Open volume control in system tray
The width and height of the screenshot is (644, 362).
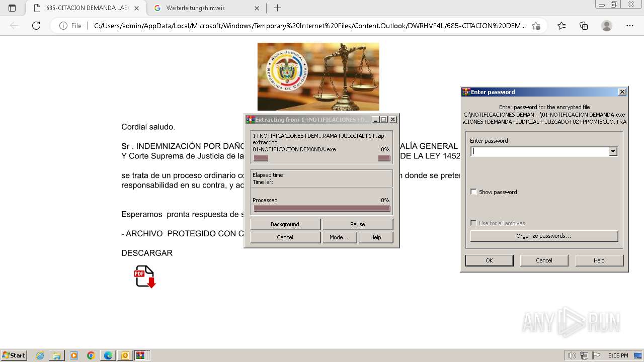[x=572, y=355]
